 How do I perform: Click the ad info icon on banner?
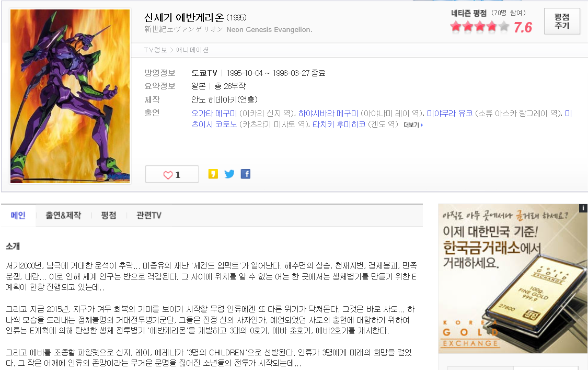(583, 208)
